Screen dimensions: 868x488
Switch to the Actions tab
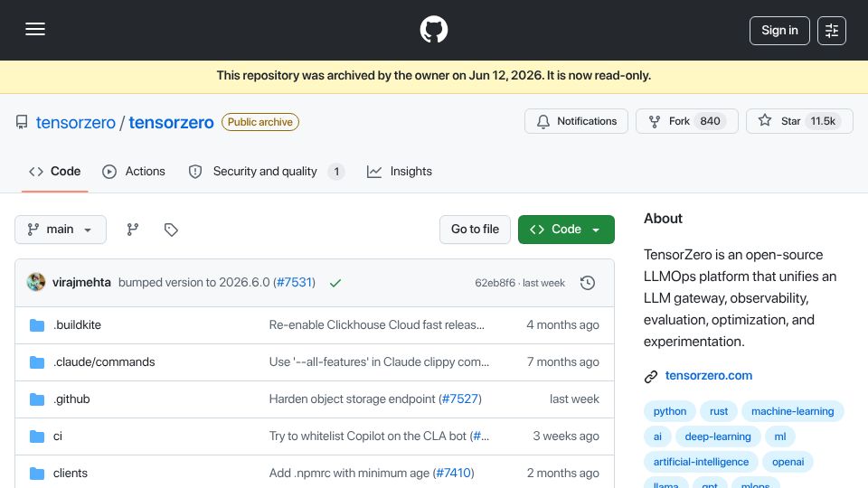pos(134,172)
